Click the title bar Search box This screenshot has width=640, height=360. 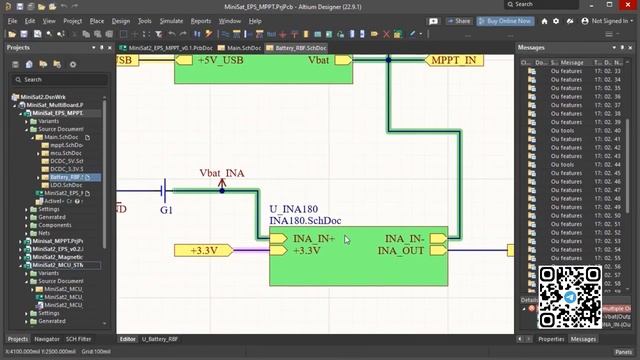(541, 4)
